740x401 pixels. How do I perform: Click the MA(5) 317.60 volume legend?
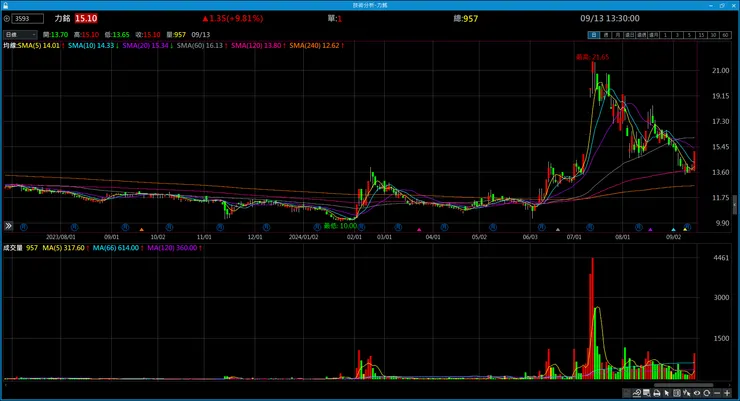click(64, 248)
